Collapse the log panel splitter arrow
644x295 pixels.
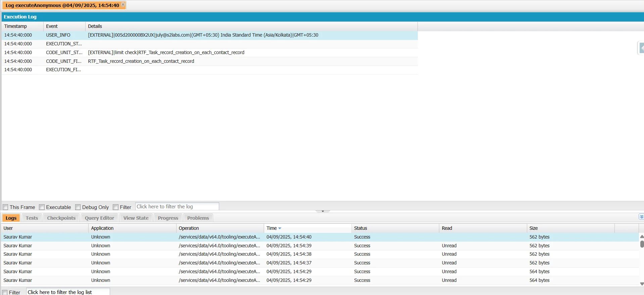coord(323,211)
